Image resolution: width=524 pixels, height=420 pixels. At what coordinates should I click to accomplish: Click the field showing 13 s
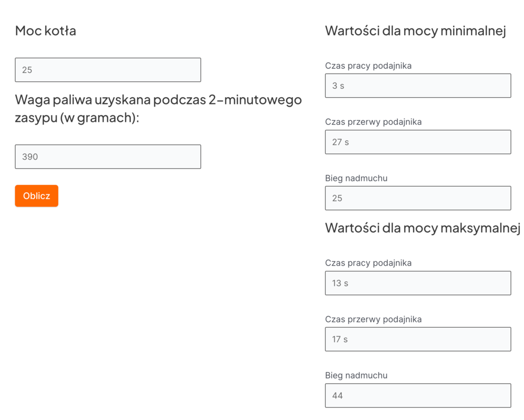pos(418,283)
